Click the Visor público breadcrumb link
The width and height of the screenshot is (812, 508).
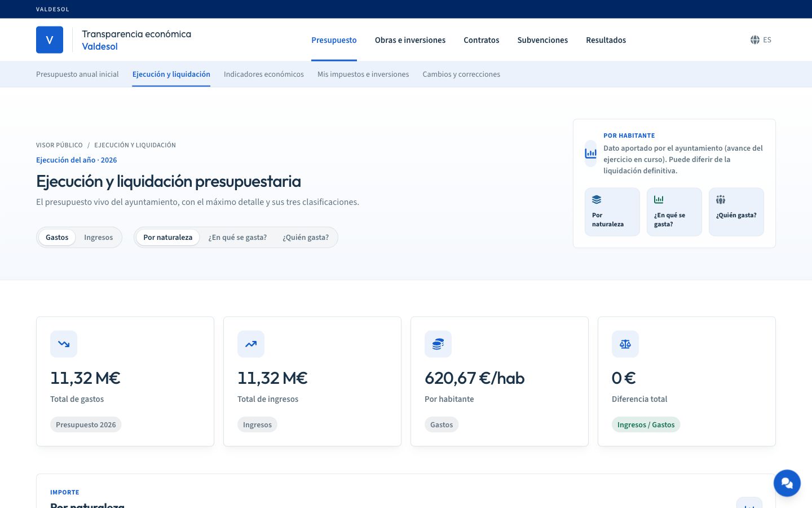point(59,145)
